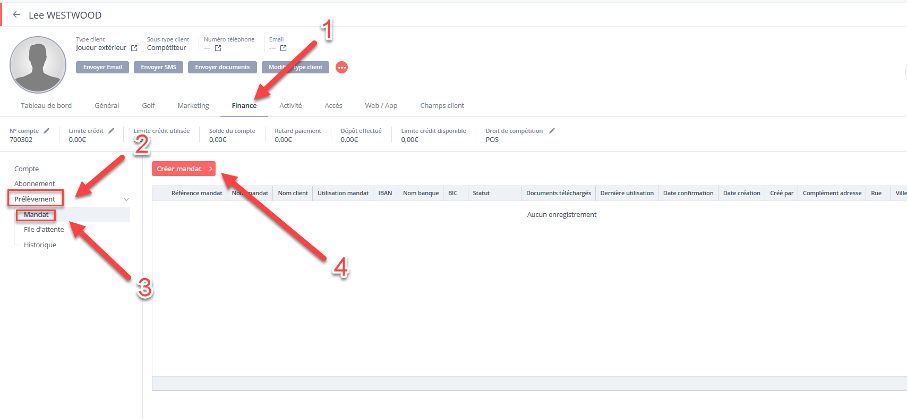Click the Modifier type client button
The image size is (908, 420).
point(295,67)
